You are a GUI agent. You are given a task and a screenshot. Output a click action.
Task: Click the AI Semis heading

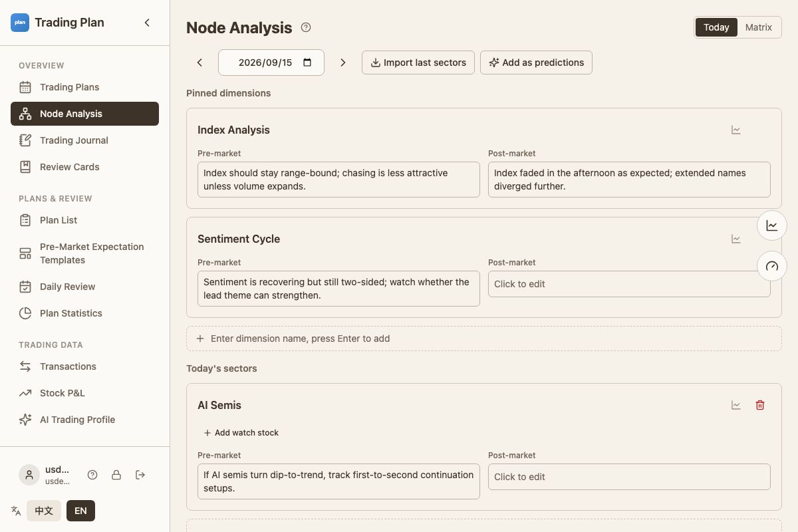point(219,405)
